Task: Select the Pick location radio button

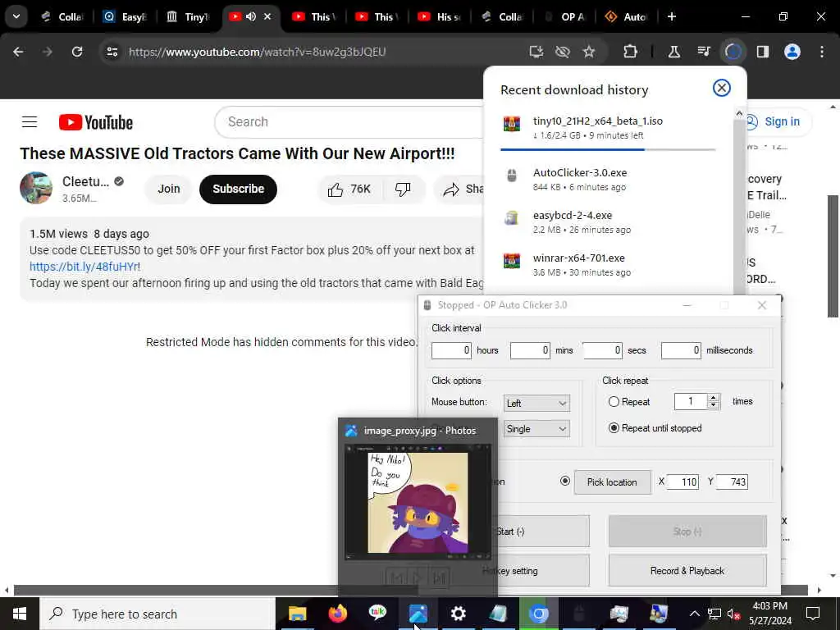Action: pos(564,481)
